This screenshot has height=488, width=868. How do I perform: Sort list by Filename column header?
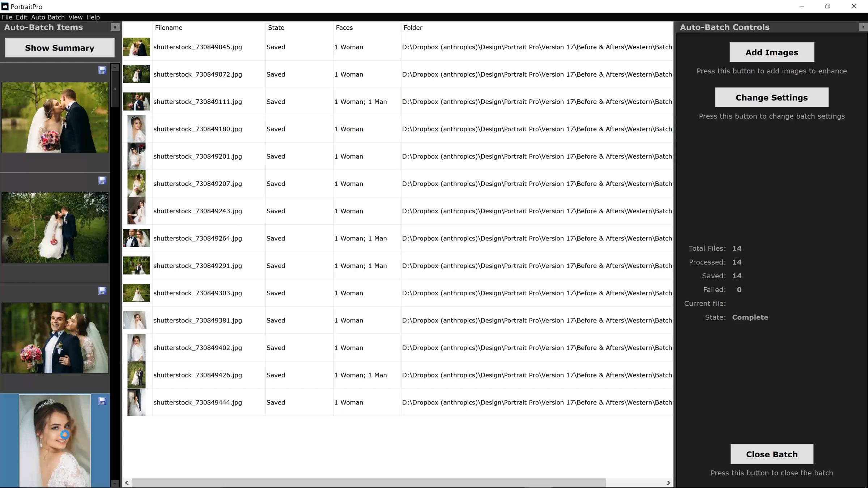[x=169, y=28]
